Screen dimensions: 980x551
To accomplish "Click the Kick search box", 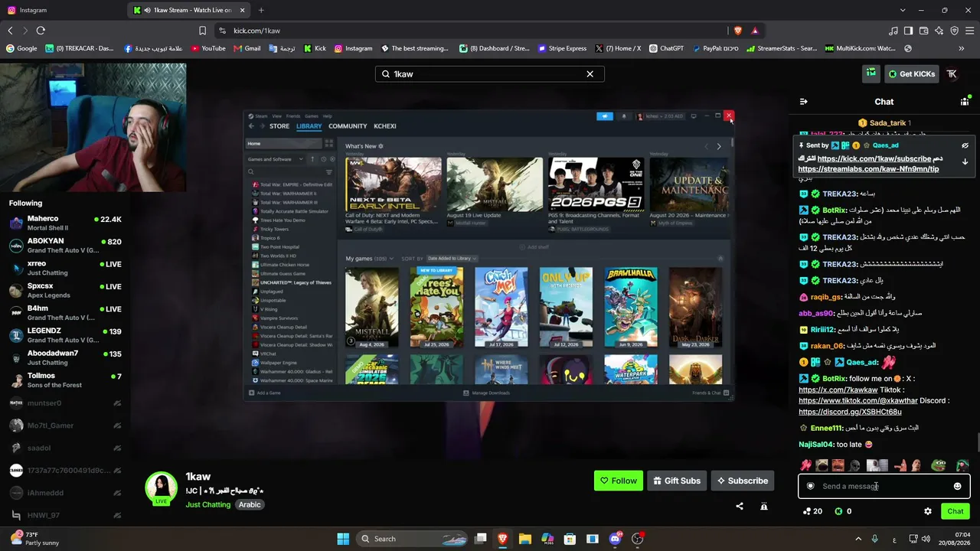I will (x=490, y=74).
